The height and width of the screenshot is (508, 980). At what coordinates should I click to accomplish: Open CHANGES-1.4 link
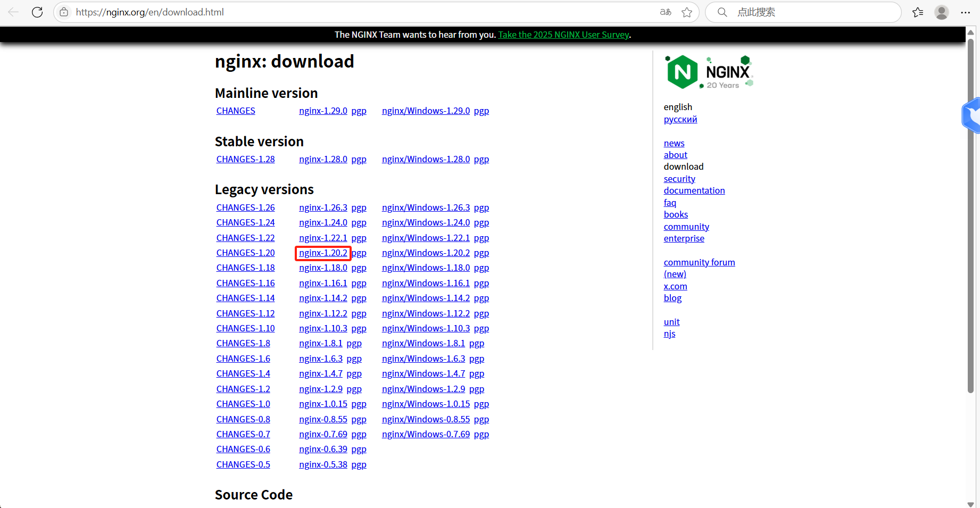[243, 373]
